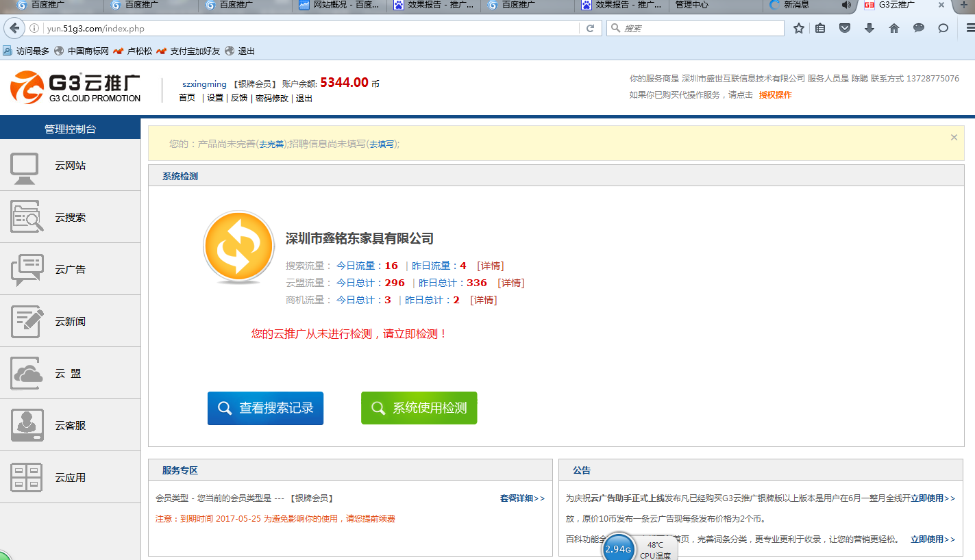
Task: Click the 2.94G CPU temperature gauge
Action: click(618, 548)
